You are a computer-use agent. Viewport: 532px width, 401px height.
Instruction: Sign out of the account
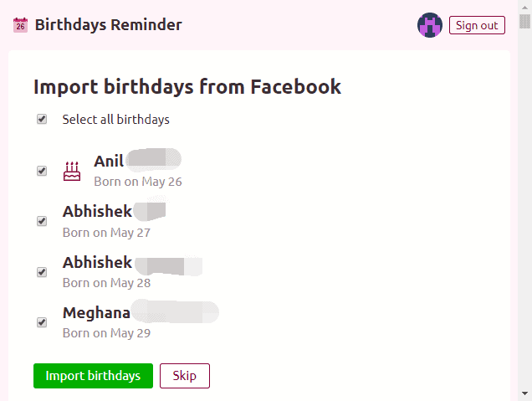[x=477, y=25]
